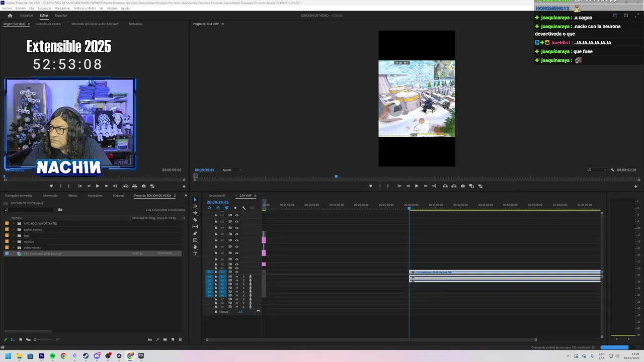Toggle V10 track output eye

(x=236, y=221)
